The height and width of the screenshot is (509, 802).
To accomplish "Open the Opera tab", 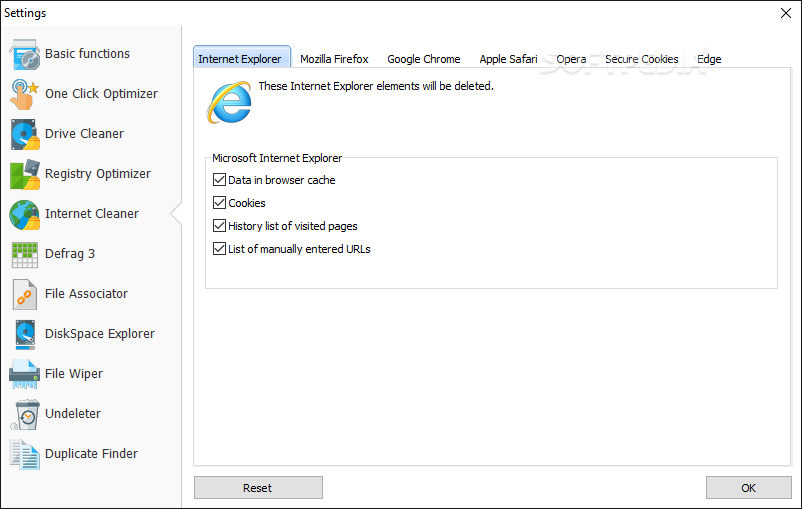I will 571,59.
